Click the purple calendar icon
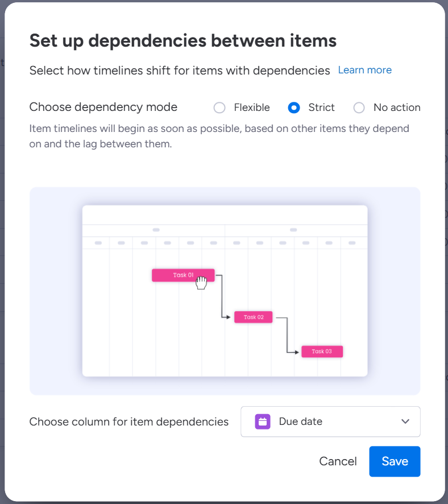The image size is (448, 504). [263, 422]
